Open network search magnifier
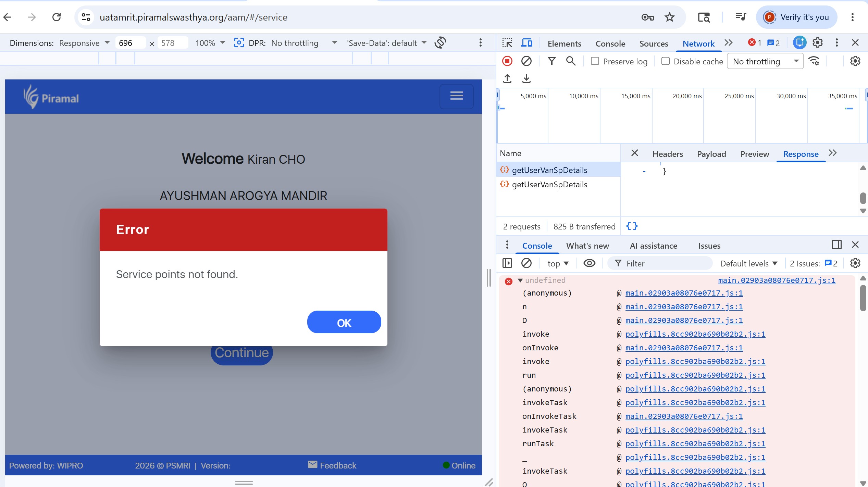 point(571,61)
